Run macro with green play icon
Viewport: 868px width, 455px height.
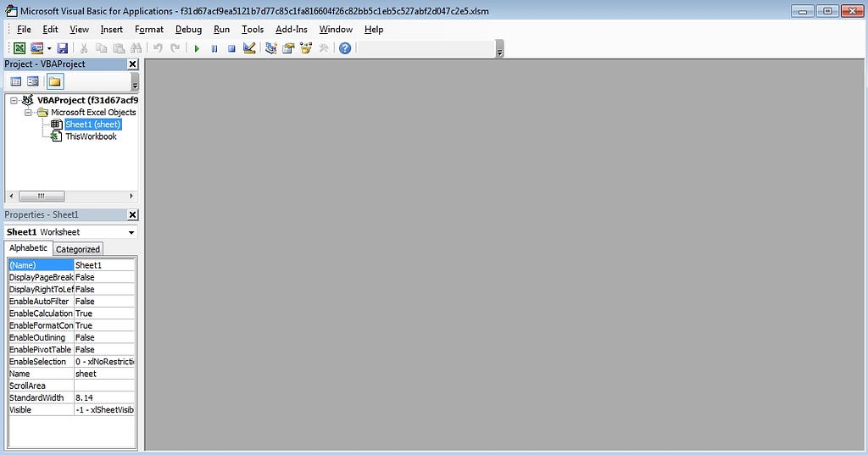[x=197, y=48]
